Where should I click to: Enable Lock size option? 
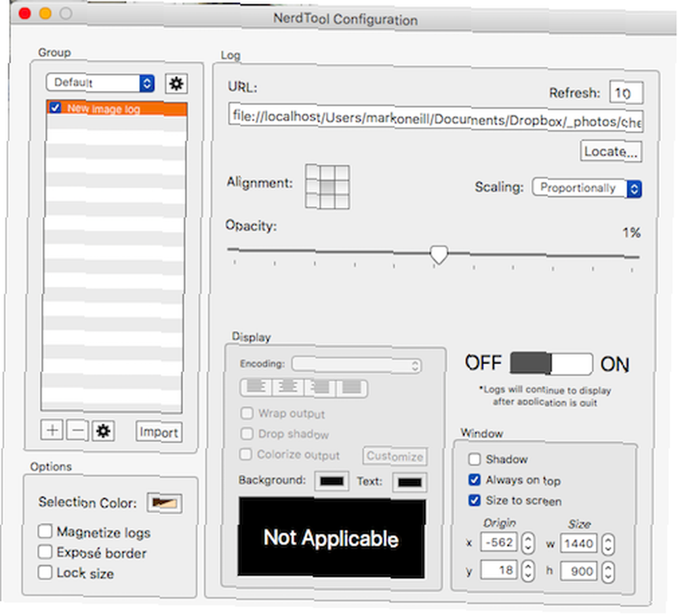point(45,573)
